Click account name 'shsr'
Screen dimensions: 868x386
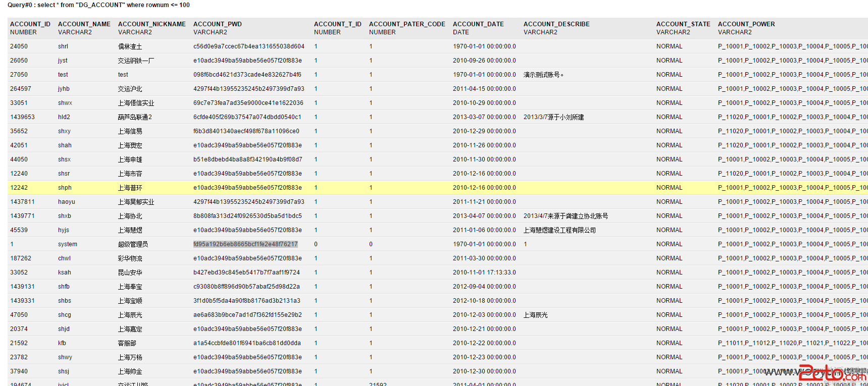click(64, 174)
